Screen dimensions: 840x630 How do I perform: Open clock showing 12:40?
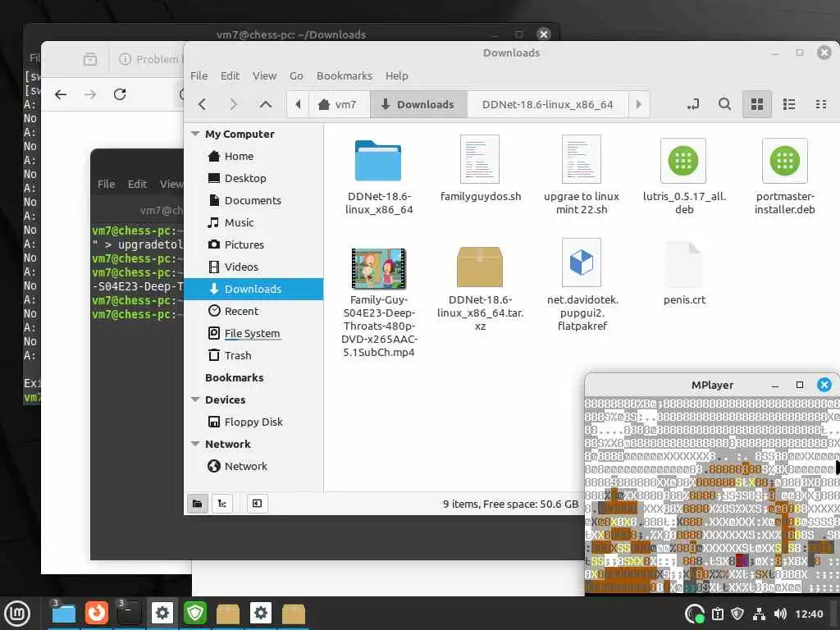pyautogui.click(x=809, y=614)
